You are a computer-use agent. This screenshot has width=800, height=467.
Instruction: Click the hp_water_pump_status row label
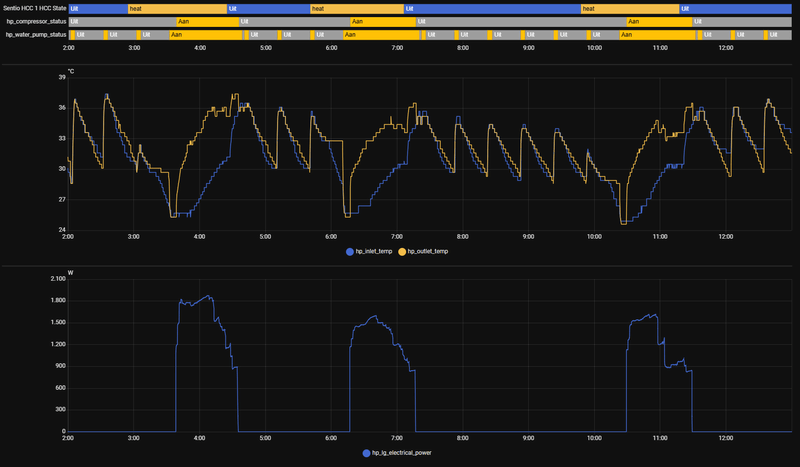(x=36, y=35)
